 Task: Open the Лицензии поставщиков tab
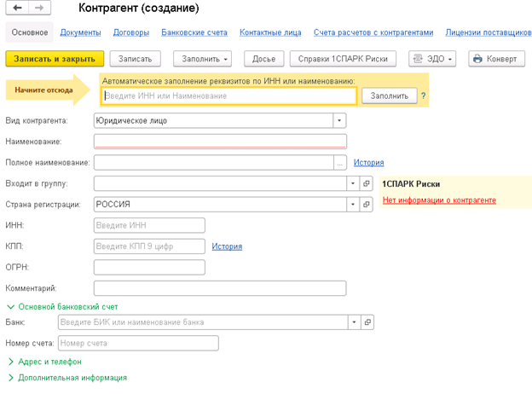click(x=489, y=32)
